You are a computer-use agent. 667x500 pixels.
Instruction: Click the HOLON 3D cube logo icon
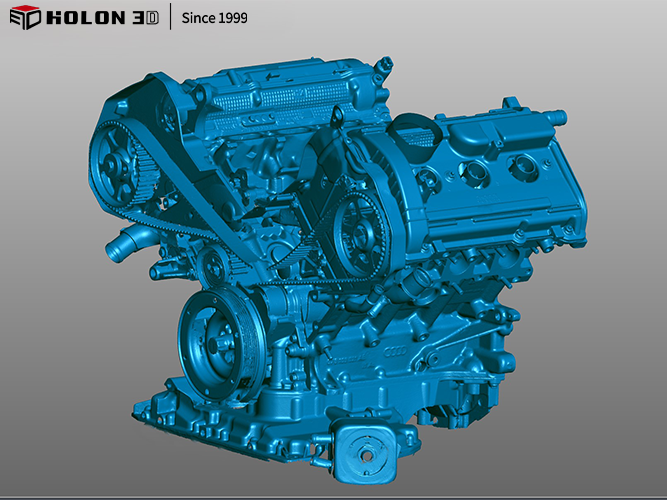pos(22,18)
